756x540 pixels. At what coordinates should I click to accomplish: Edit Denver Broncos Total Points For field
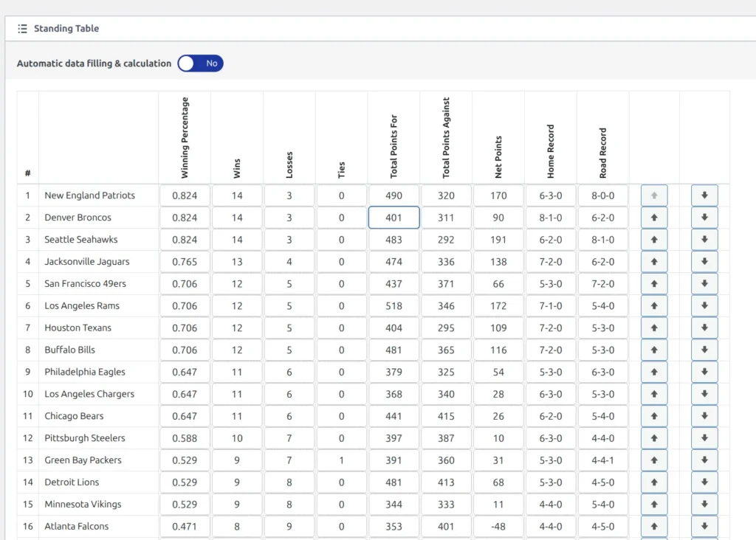(394, 218)
